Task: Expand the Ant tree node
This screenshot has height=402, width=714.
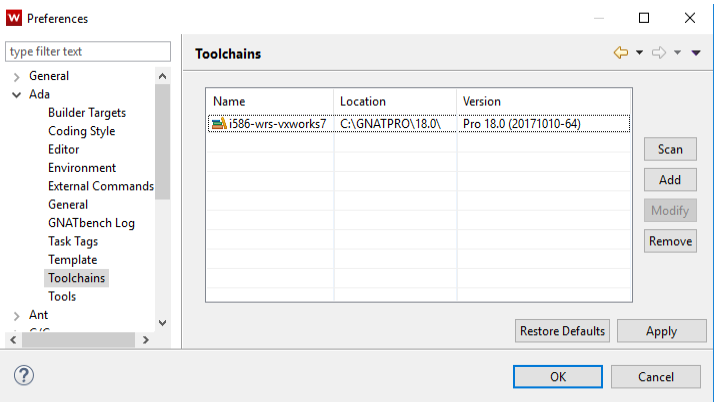Action: click(x=17, y=315)
